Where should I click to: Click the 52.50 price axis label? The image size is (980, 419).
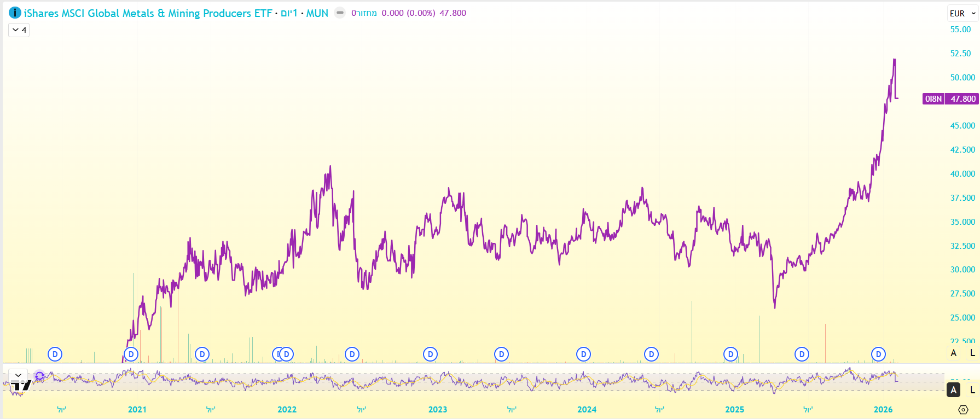coord(960,54)
